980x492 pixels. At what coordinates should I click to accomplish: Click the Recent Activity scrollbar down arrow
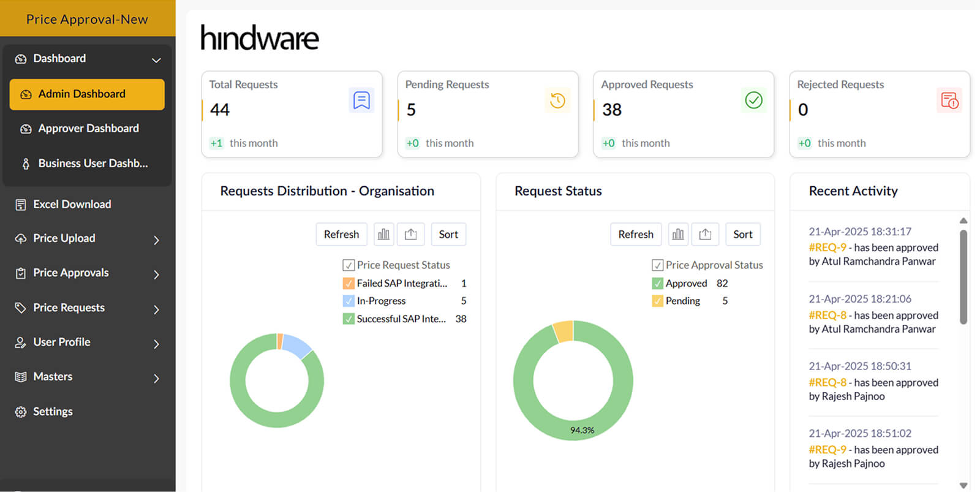[963, 485]
